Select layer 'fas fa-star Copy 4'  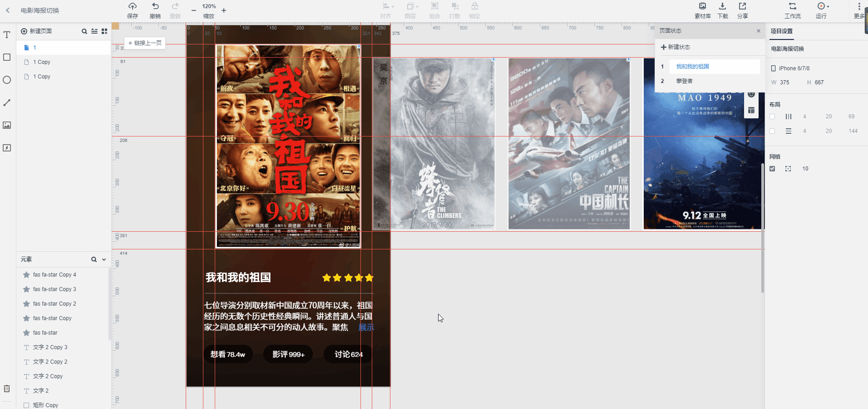(64, 275)
